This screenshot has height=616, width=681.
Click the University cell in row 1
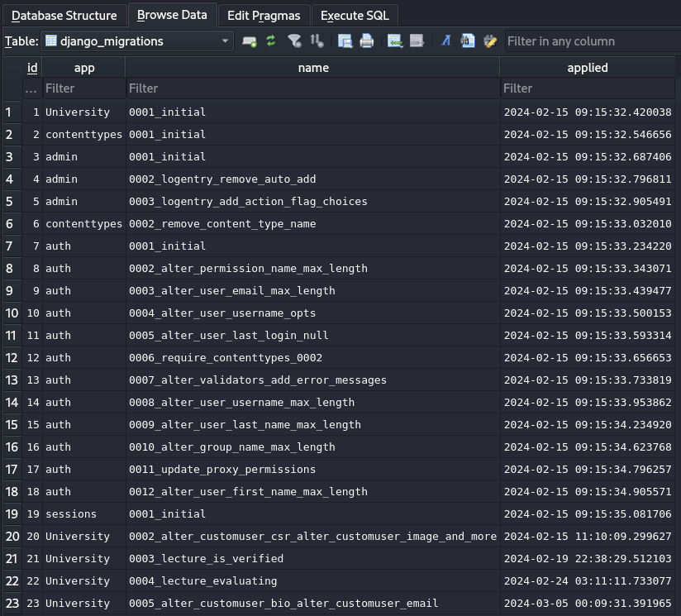84,112
